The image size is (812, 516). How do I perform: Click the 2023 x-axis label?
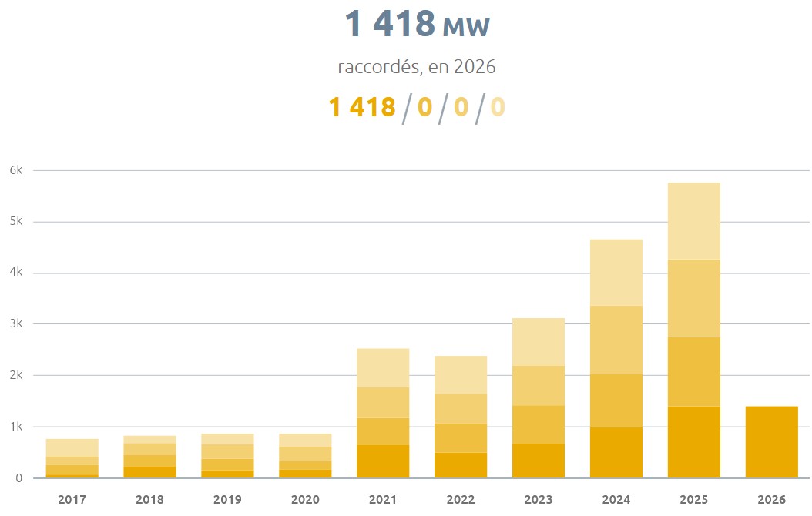pyautogui.click(x=538, y=500)
